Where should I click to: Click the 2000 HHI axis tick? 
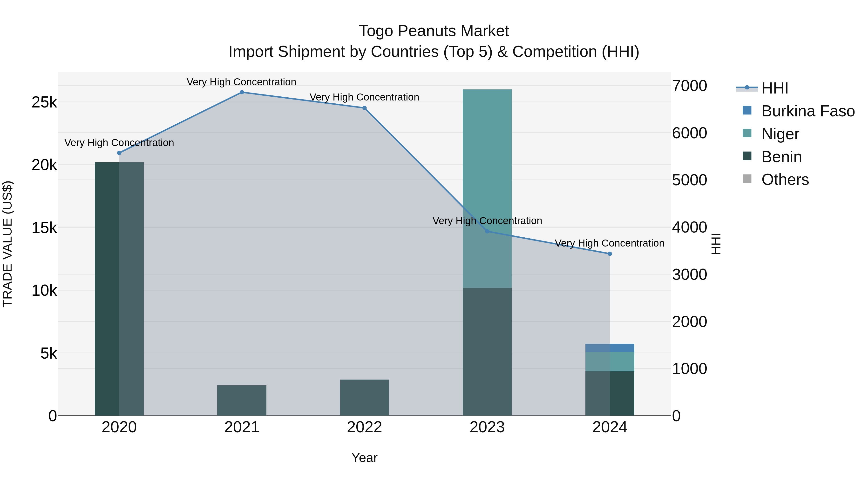click(x=689, y=322)
